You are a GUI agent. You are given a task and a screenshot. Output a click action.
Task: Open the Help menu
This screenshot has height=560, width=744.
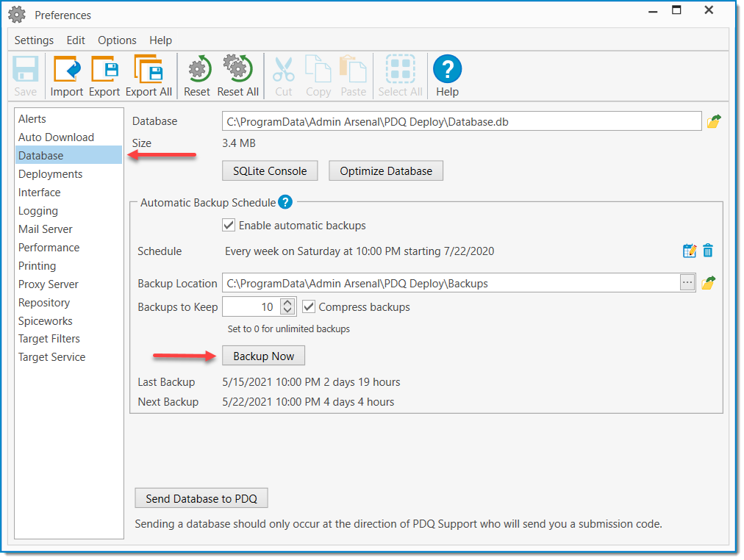click(160, 40)
